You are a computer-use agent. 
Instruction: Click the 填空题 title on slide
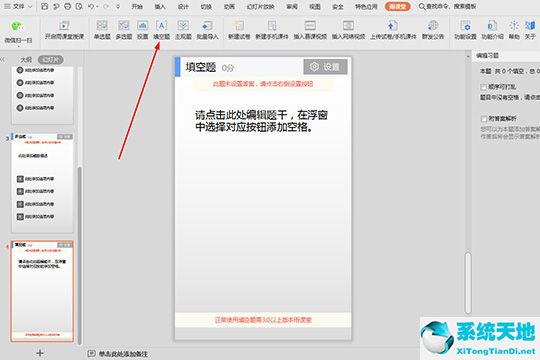pyautogui.click(x=201, y=67)
